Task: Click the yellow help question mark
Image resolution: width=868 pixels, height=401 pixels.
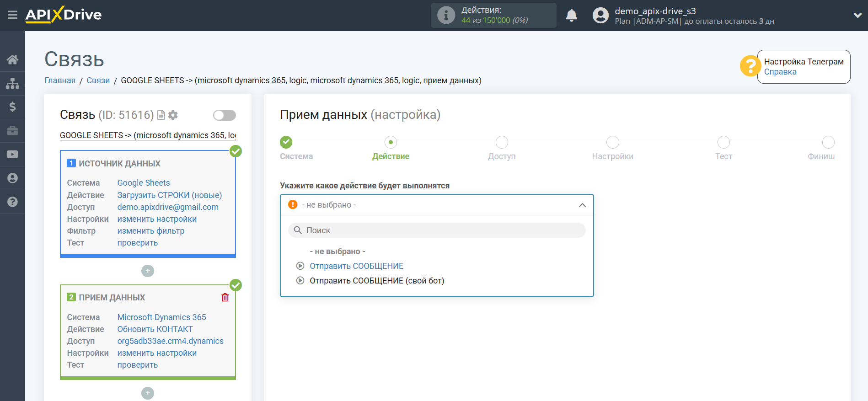Action: (750, 66)
